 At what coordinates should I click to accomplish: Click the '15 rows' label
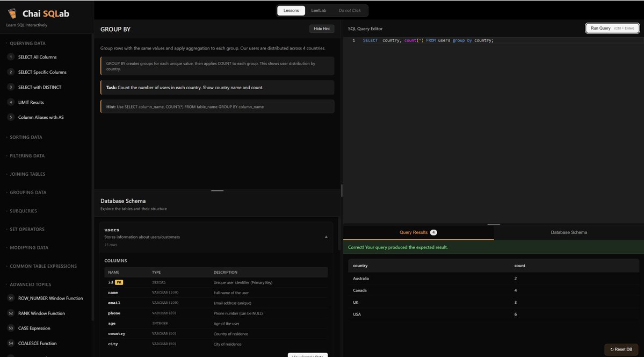point(111,245)
